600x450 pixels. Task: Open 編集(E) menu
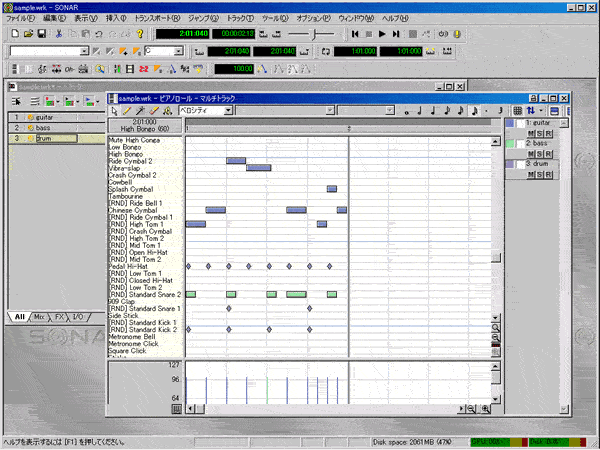[x=54, y=18]
